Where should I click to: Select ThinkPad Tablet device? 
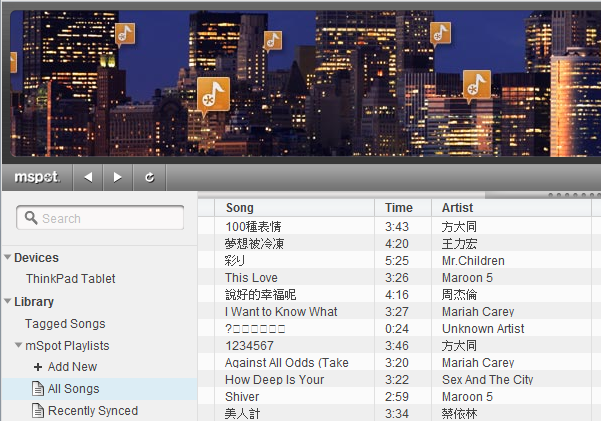coord(71,278)
